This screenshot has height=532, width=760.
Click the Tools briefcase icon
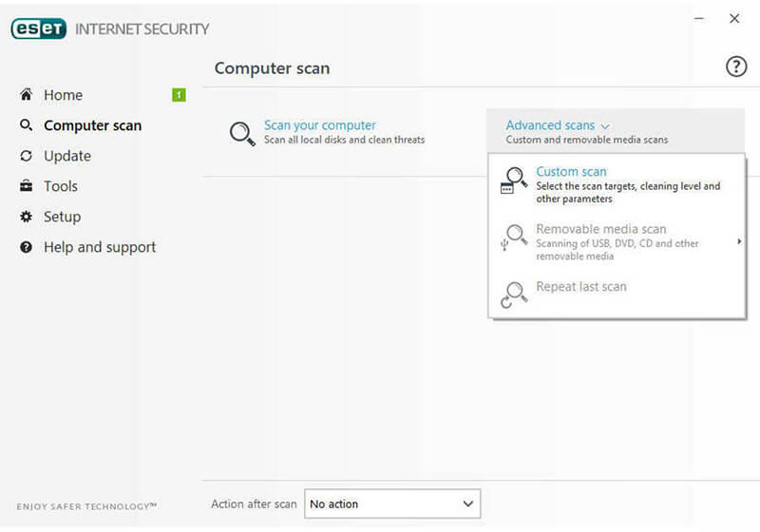point(27,185)
